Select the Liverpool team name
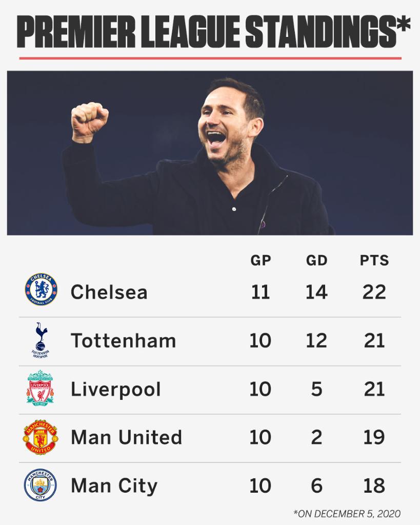The image size is (420, 525). (x=115, y=389)
